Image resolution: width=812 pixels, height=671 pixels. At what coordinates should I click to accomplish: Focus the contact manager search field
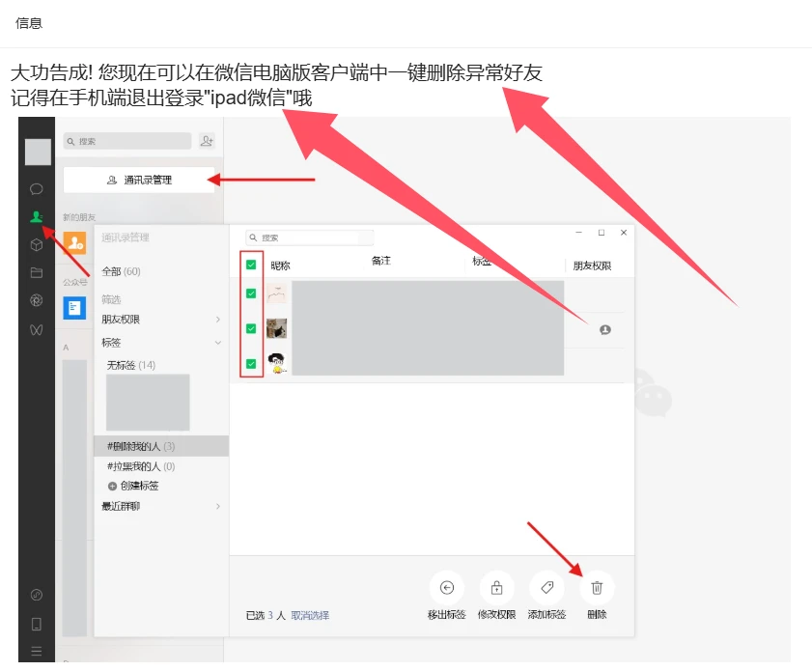[x=309, y=238]
